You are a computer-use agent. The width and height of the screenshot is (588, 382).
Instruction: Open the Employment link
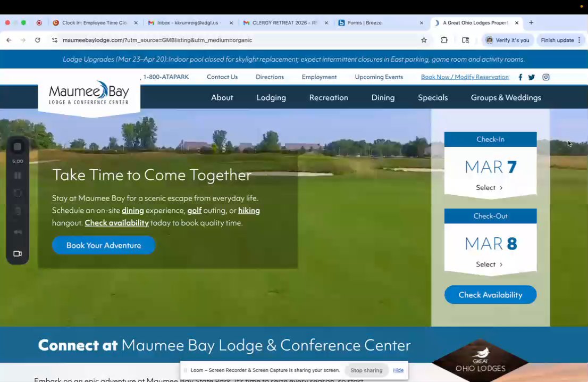coord(319,77)
